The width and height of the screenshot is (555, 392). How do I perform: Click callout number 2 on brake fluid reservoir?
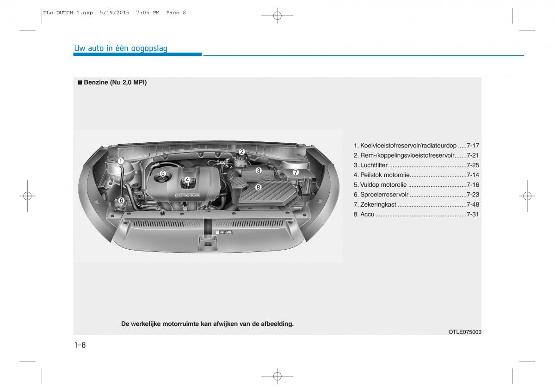tap(241, 152)
